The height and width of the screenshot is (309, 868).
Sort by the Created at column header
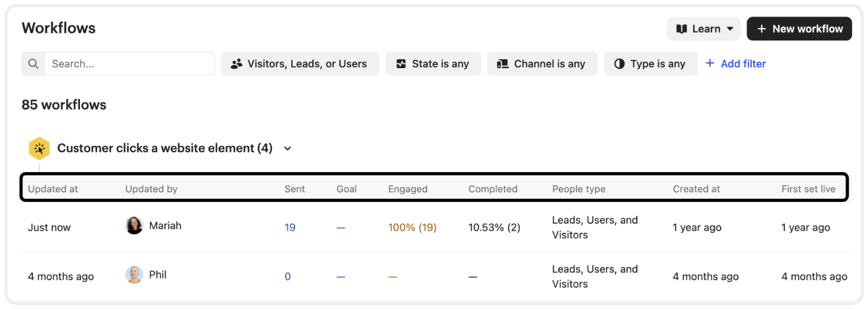[x=696, y=189]
